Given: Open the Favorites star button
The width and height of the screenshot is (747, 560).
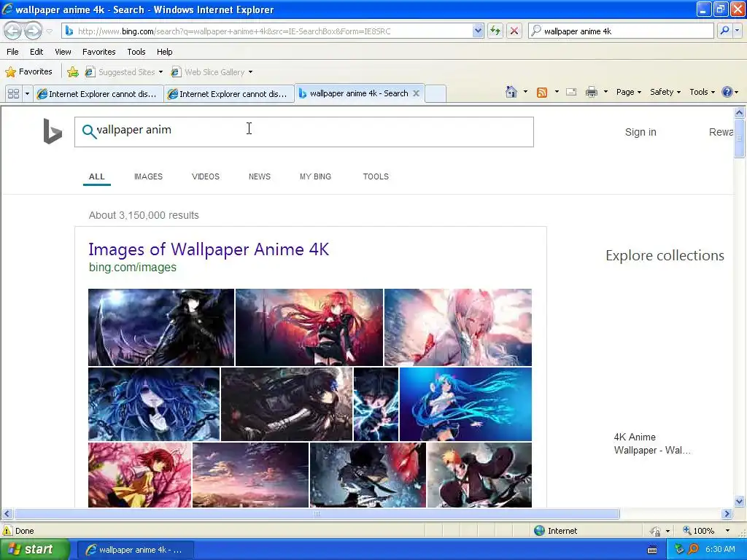Looking at the screenshot, I should 28,72.
